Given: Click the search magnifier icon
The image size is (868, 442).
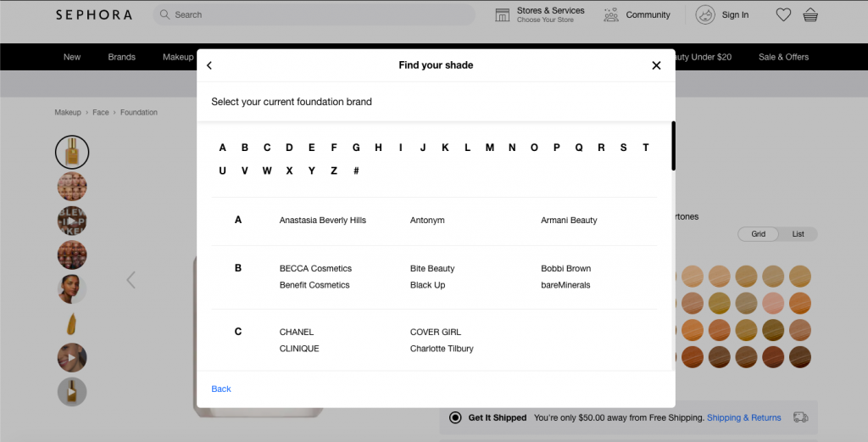Looking at the screenshot, I should (164, 14).
